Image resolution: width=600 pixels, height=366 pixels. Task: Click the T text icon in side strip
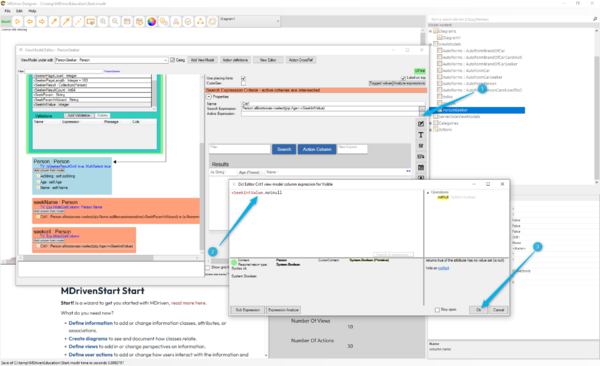coord(421,135)
